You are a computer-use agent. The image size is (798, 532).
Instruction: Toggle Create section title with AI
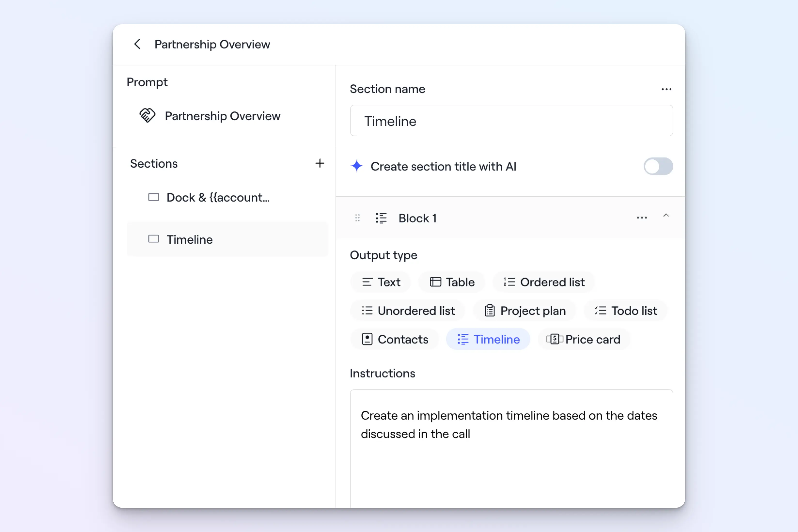[x=658, y=166]
